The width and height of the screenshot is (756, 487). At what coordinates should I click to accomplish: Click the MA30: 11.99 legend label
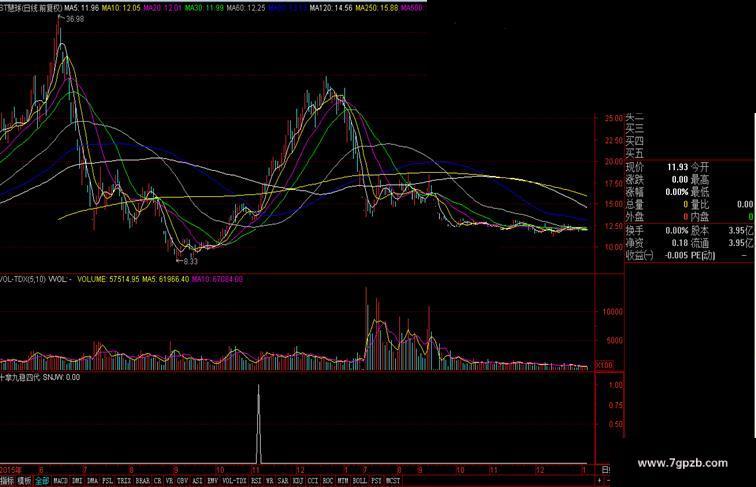pos(204,8)
